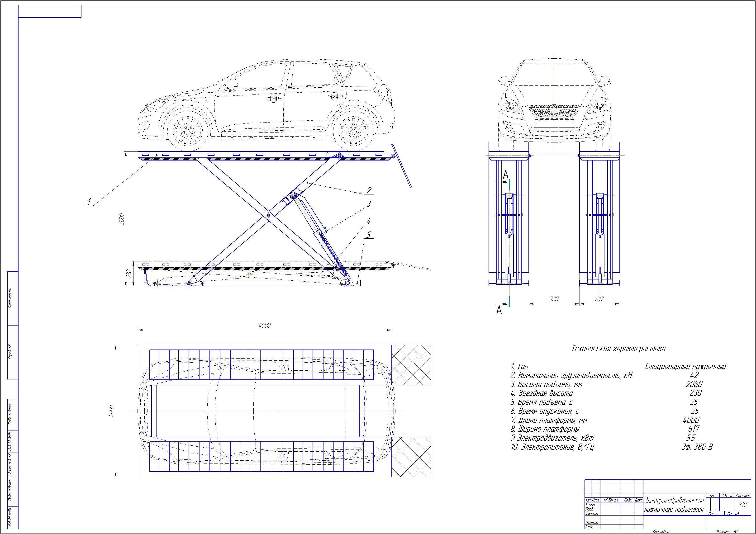This screenshot has width=756, height=534.
Task: Click the 230 drive-on height dimension
Action: point(129,274)
